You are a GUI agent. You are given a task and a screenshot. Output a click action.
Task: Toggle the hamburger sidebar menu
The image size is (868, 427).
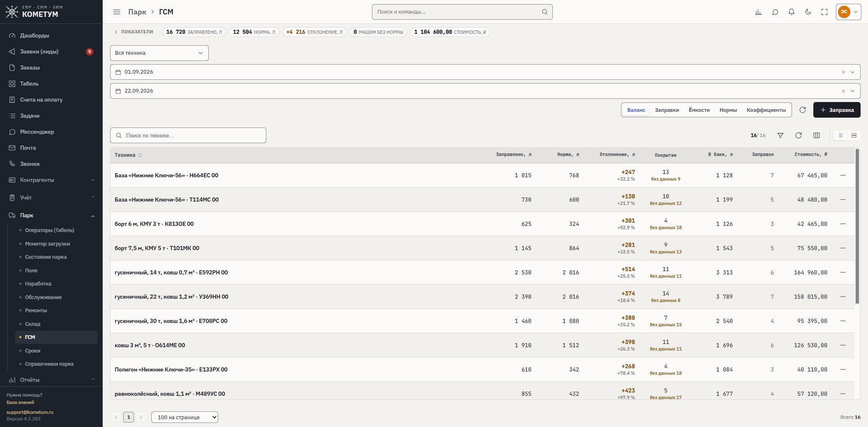coord(117,12)
